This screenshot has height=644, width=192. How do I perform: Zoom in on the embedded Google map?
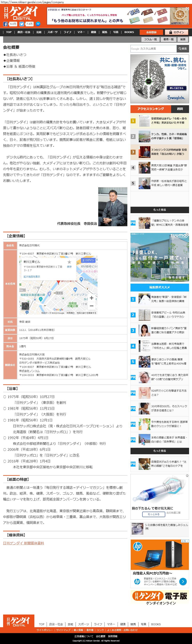pos(91,298)
